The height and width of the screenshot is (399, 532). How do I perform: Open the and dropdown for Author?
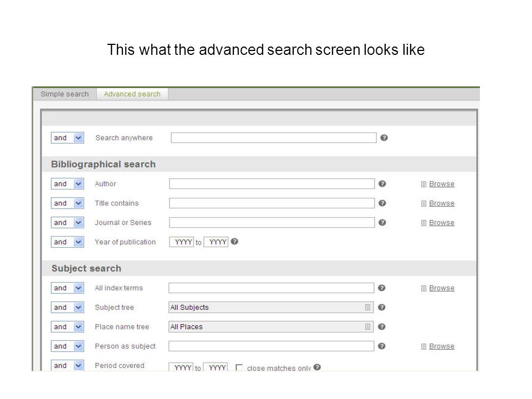point(67,183)
